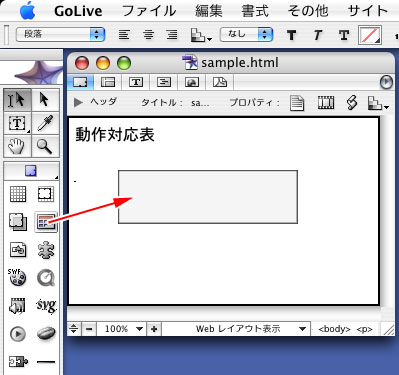Select the standard editing tool with cursor

click(x=17, y=100)
